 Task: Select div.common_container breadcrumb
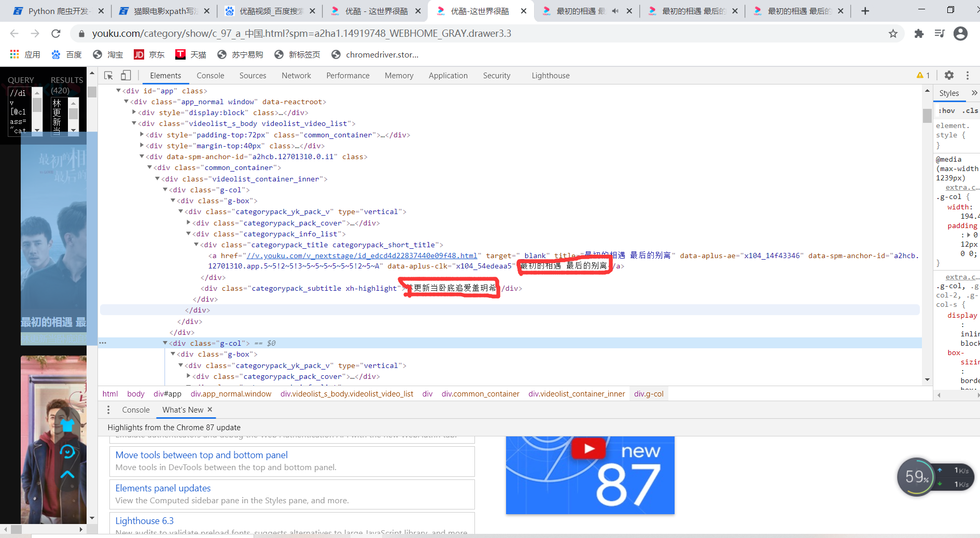[x=480, y=394]
